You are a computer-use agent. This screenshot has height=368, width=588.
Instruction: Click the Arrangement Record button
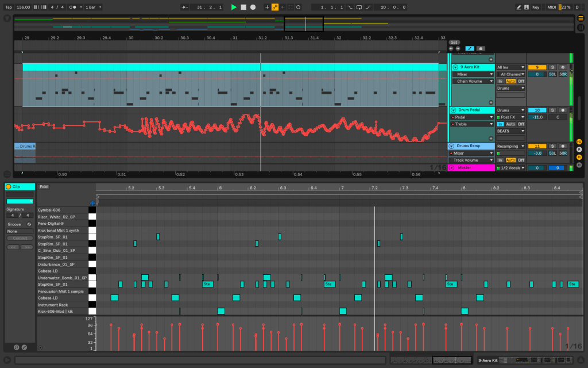pos(253,7)
